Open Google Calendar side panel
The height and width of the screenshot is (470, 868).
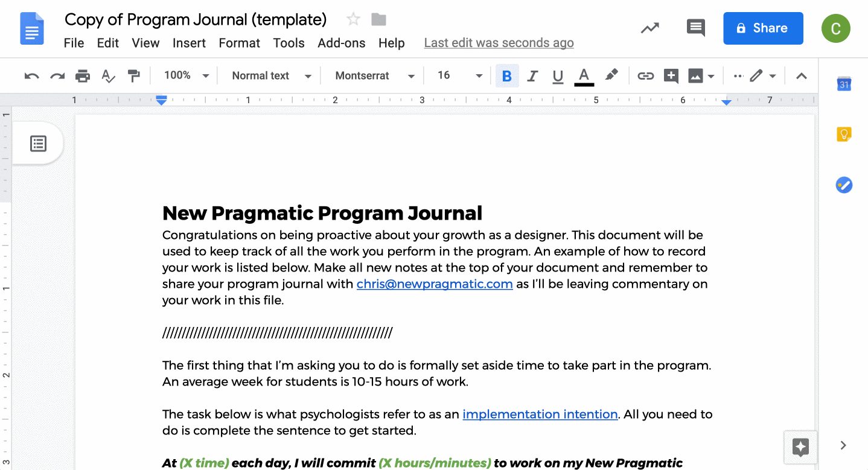point(844,84)
